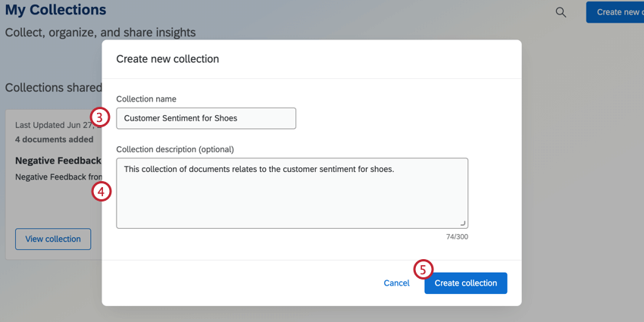Click the red step 3 marker
644x322 pixels.
pyautogui.click(x=100, y=117)
